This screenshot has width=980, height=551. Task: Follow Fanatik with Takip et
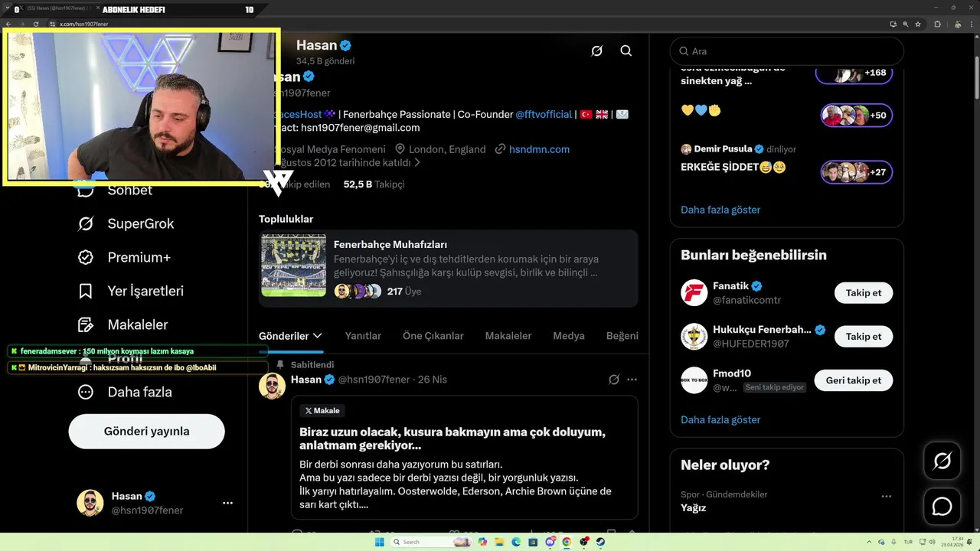pos(864,293)
